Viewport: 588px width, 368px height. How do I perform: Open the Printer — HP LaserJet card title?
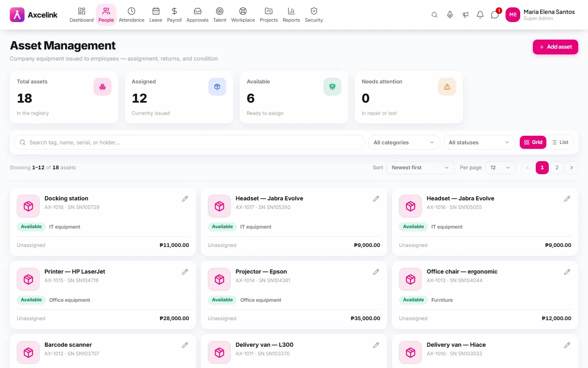[75, 272]
